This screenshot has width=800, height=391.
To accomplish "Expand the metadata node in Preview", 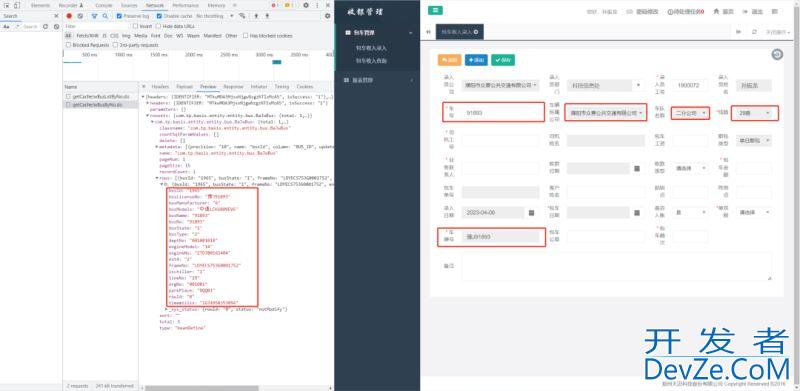I will pos(157,146).
